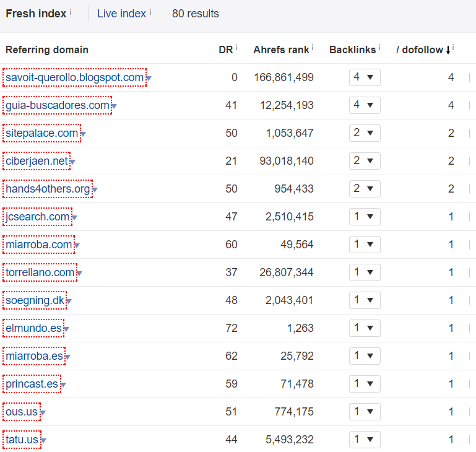Open the ciberjaen.net link
476x452 pixels.
click(37, 161)
